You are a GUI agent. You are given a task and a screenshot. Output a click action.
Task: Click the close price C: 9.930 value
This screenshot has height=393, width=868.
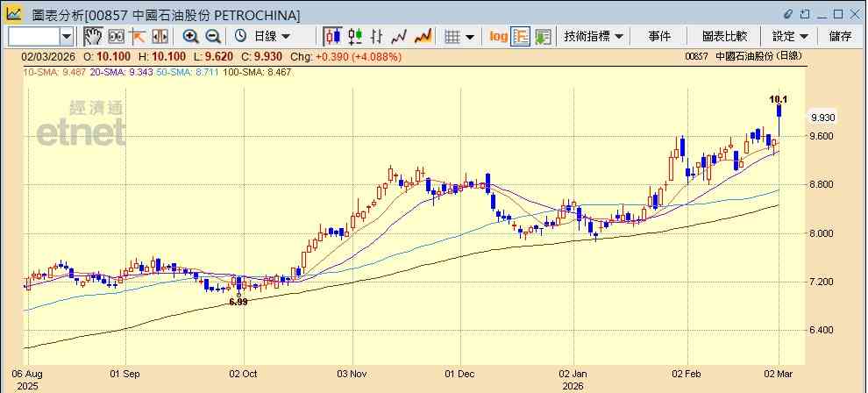pos(262,56)
